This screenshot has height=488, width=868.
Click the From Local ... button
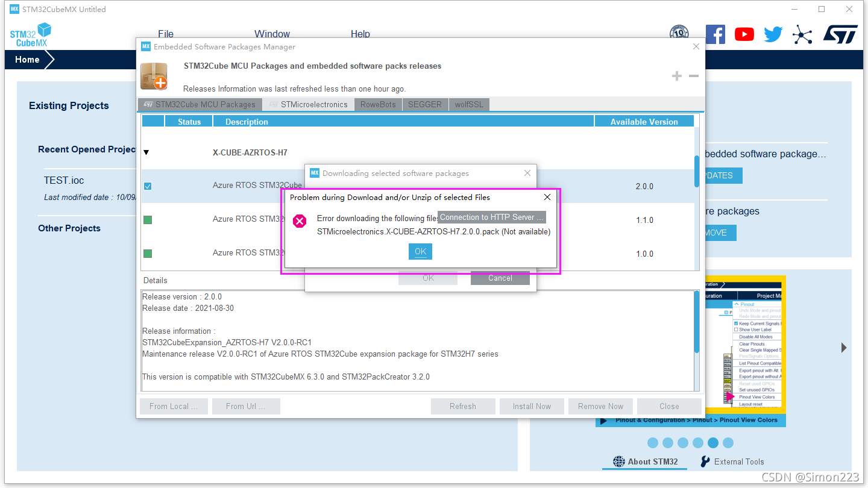(174, 406)
